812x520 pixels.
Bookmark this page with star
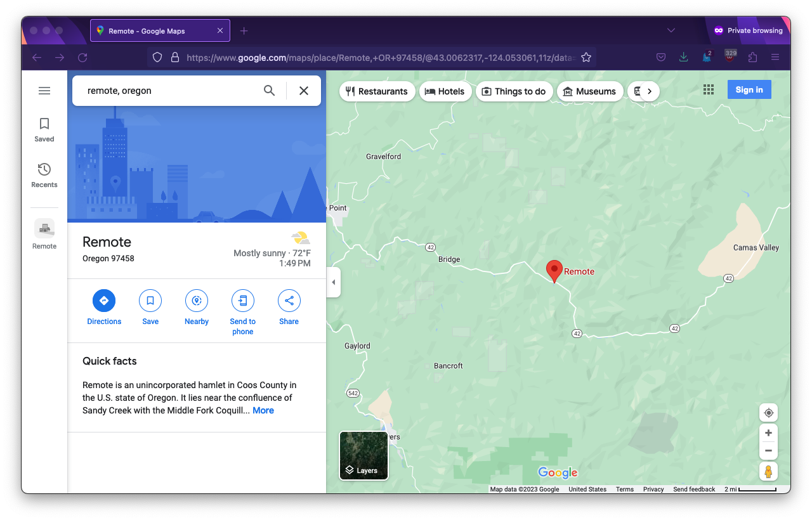click(586, 58)
